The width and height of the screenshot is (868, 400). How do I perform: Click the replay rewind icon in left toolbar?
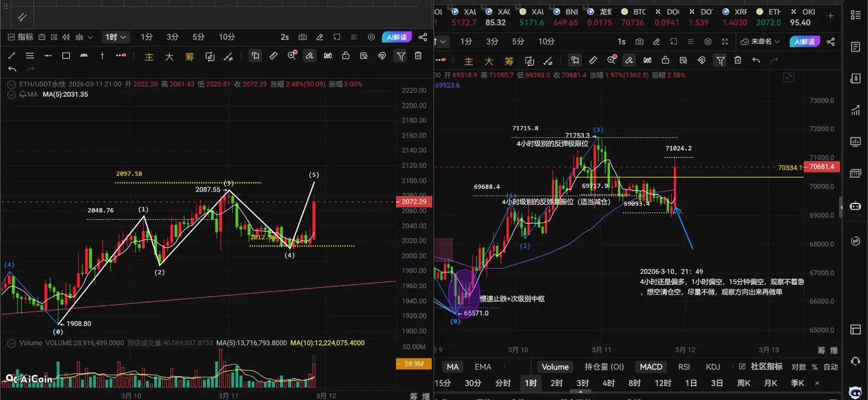pos(66,37)
